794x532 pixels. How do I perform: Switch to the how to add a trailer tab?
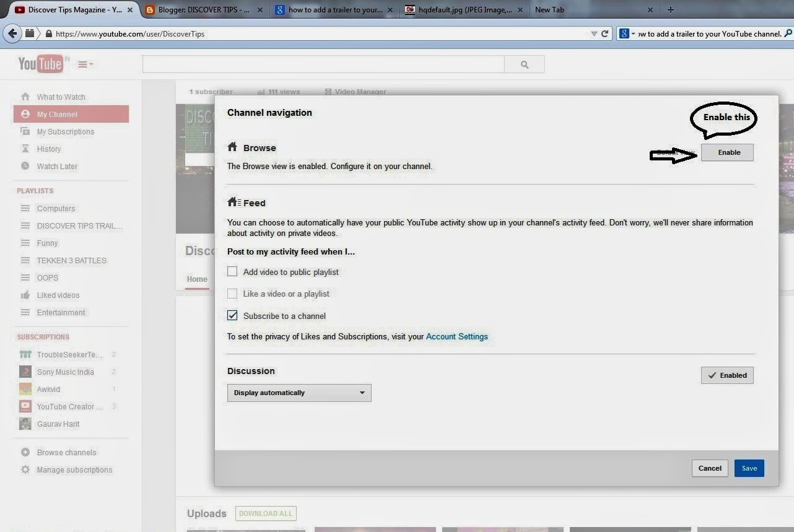334,10
